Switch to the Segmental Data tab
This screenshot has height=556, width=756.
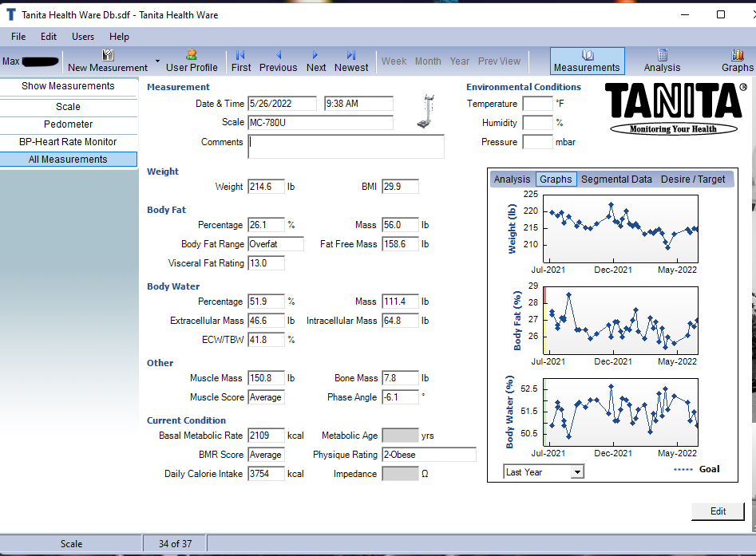616,179
